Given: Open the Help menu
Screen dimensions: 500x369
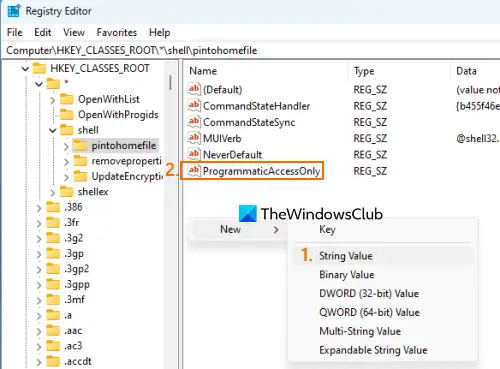Looking at the screenshot, I should coord(160,32).
